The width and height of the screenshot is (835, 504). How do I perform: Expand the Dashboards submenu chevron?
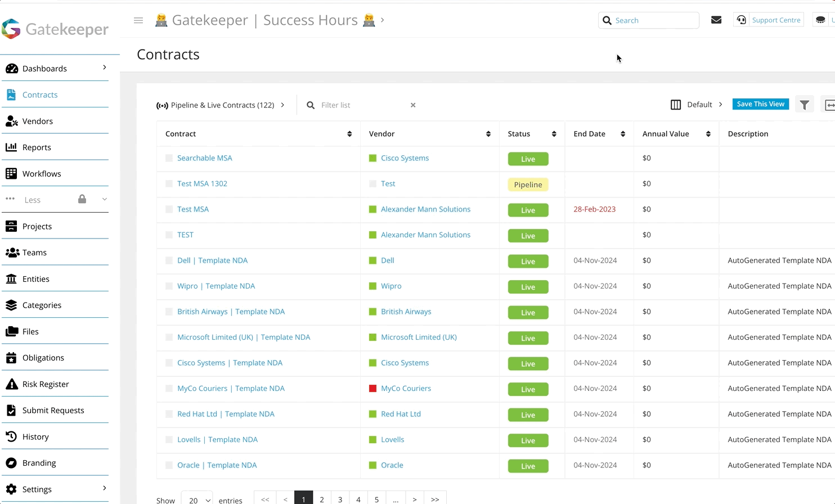point(104,67)
